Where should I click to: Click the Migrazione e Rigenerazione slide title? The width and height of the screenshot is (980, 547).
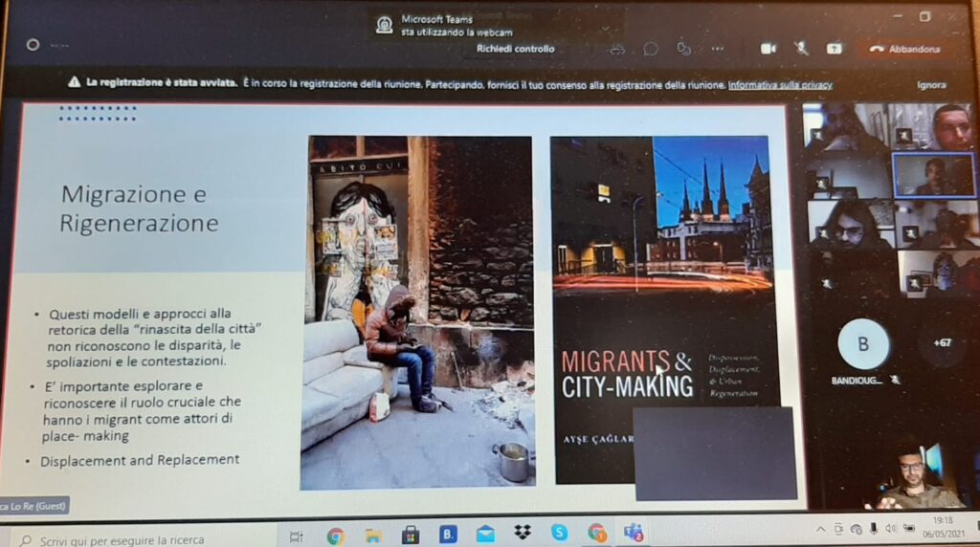point(140,208)
